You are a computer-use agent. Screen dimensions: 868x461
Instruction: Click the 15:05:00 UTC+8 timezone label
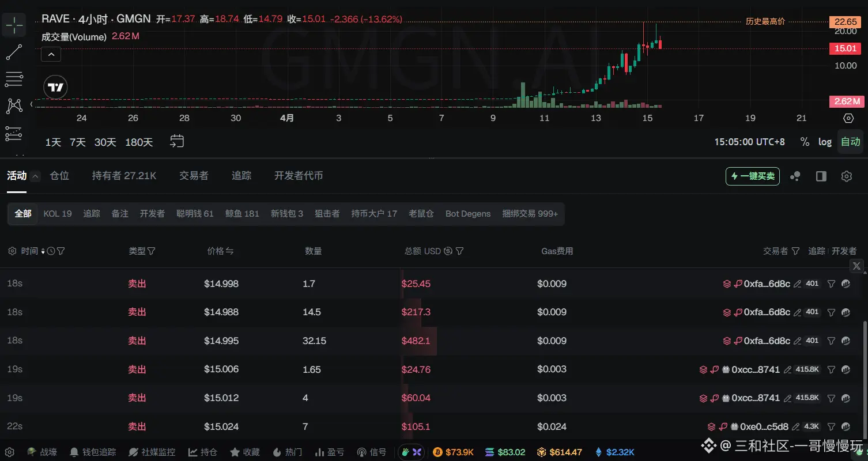click(749, 142)
